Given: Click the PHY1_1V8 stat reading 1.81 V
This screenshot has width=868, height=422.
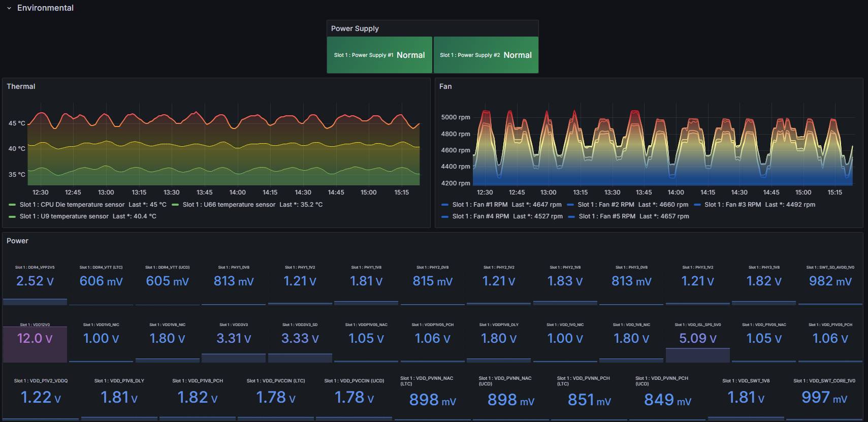Looking at the screenshot, I should coord(366,281).
